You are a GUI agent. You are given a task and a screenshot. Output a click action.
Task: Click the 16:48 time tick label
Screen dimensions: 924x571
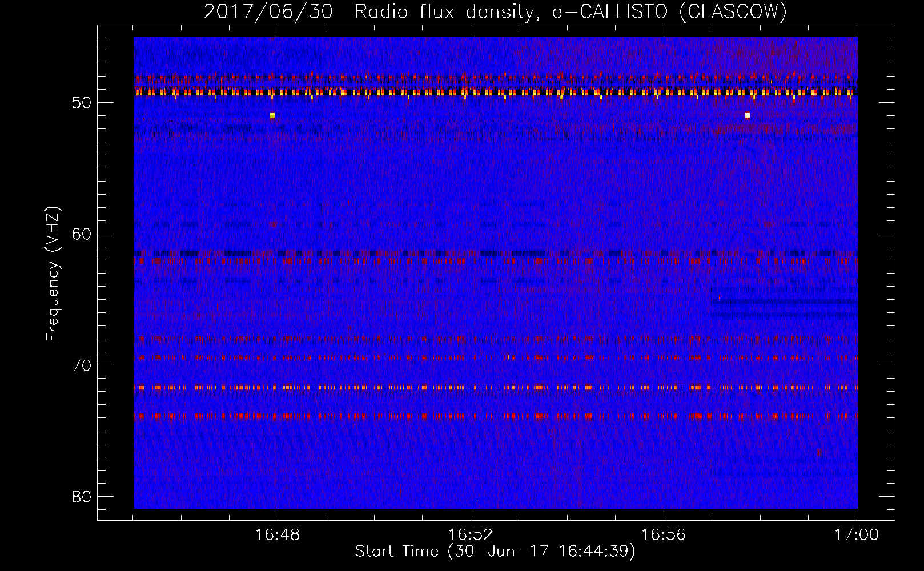pyautogui.click(x=278, y=535)
